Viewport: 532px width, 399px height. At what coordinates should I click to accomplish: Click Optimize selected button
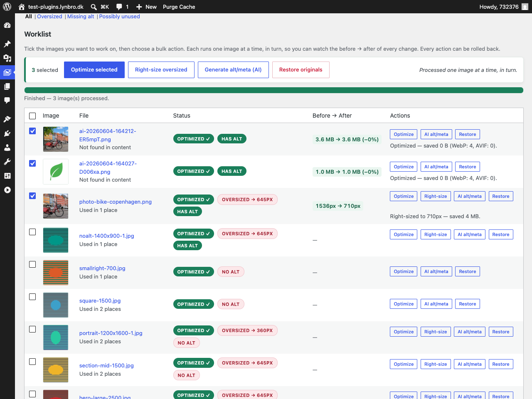[x=94, y=70]
